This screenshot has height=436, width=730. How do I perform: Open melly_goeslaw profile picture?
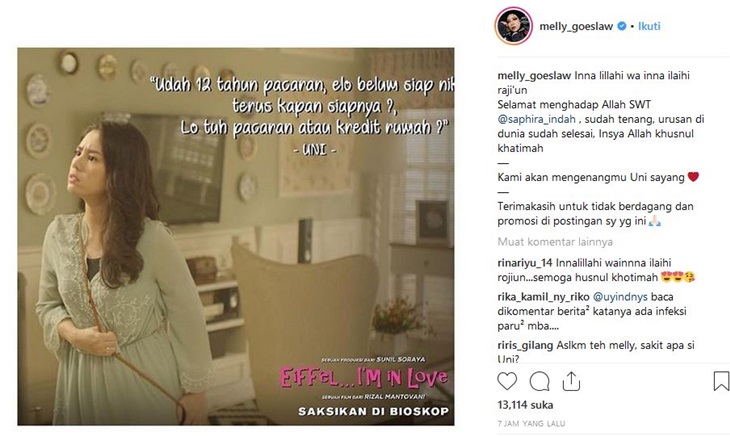(514, 26)
